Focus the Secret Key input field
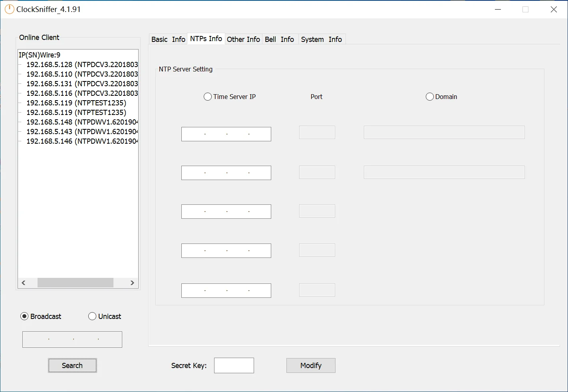Image resolution: width=568 pixels, height=392 pixels. [234, 365]
